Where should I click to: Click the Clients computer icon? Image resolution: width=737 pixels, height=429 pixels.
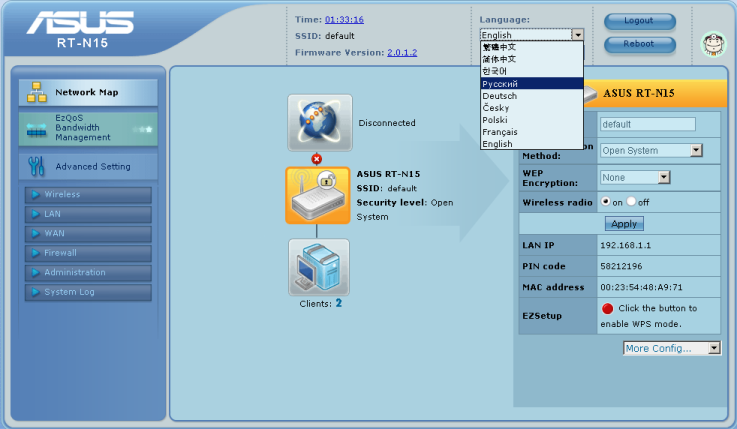(x=319, y=267)
